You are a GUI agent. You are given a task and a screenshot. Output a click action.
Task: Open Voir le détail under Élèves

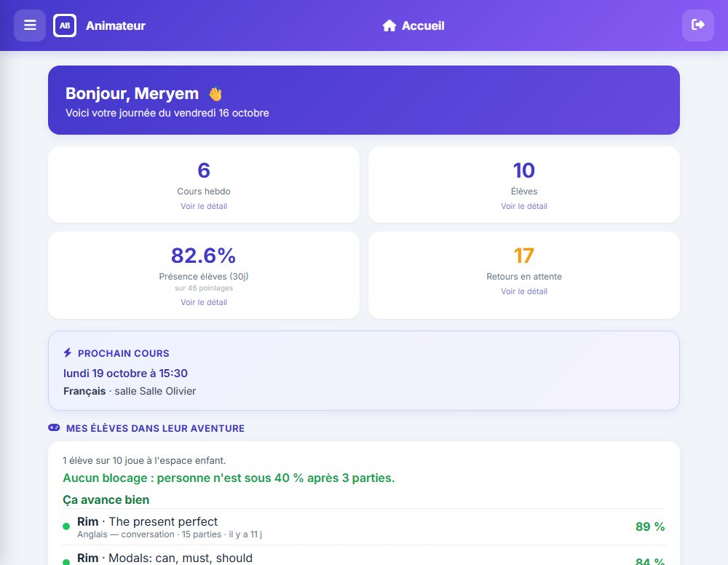[523, 206]
